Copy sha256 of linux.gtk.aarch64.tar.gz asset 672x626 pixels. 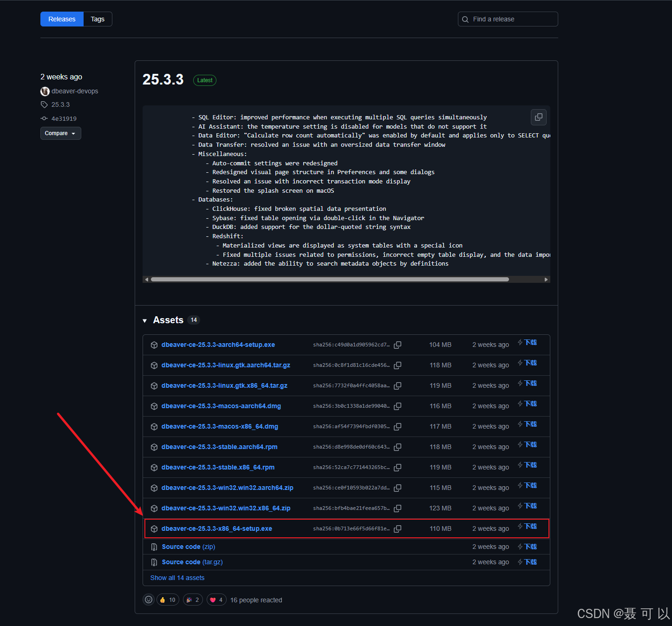coord(398,365)
